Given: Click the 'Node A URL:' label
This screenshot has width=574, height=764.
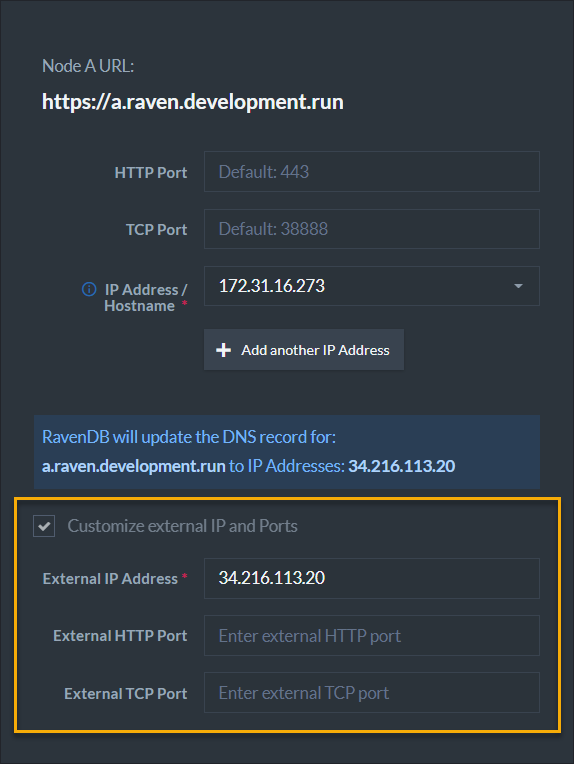Looking at the screenshot, I should (88, 66).
